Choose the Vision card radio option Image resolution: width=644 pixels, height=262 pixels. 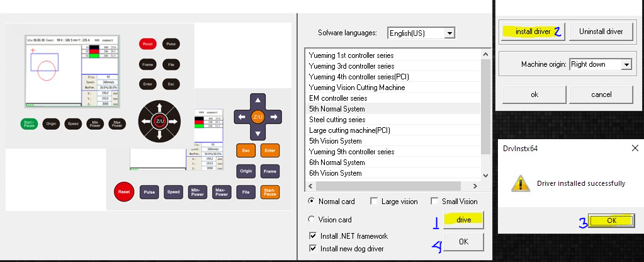click(312, 219)
